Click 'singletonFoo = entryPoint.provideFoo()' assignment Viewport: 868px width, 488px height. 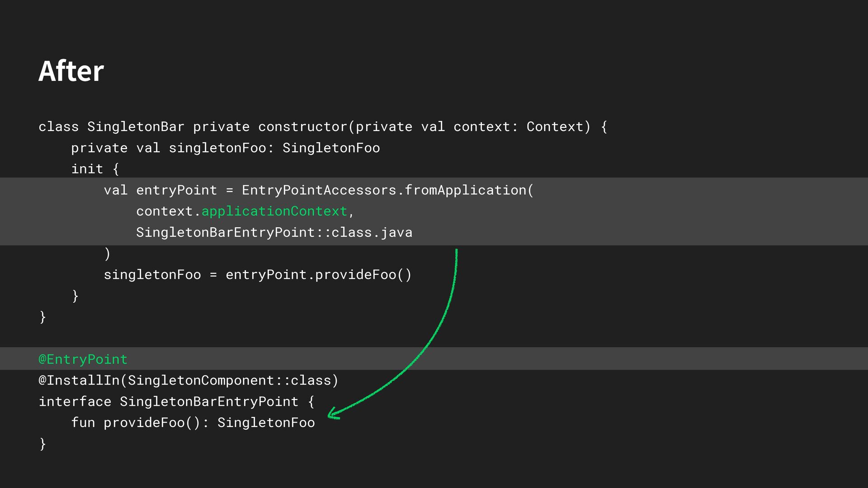[x=258, y=275]
